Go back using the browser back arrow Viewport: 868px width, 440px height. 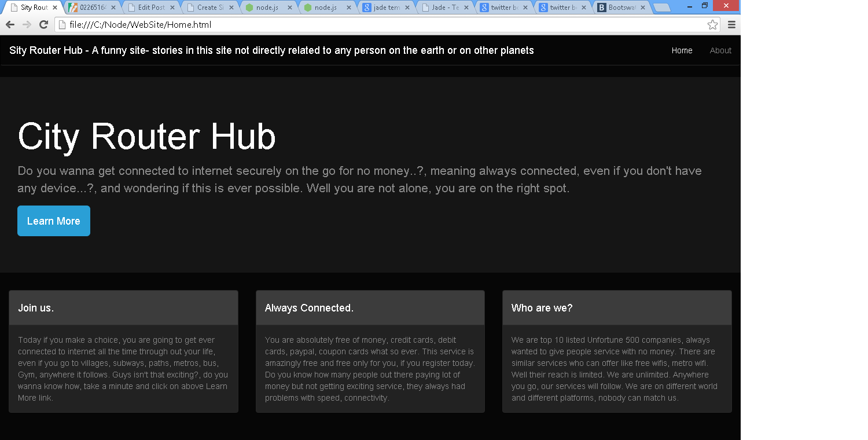10,25
